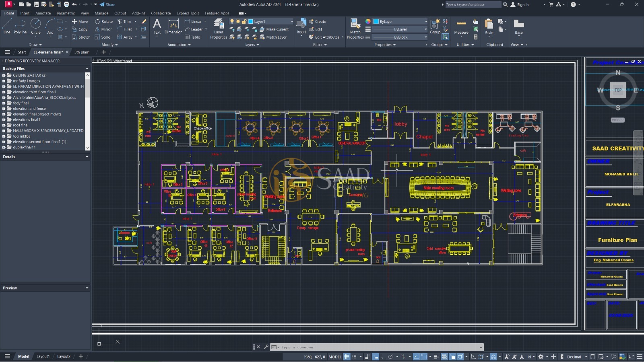Toggle ortho mode in status bar
644x362 pixels.
[383, 357]
